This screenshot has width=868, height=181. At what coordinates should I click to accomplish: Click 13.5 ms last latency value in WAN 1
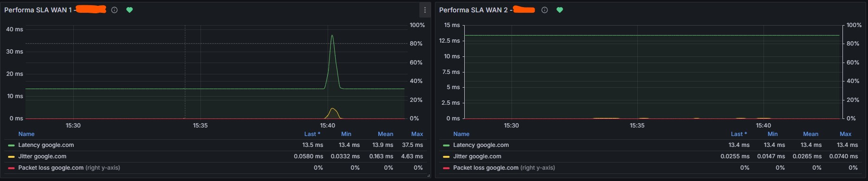pos(313,145)
